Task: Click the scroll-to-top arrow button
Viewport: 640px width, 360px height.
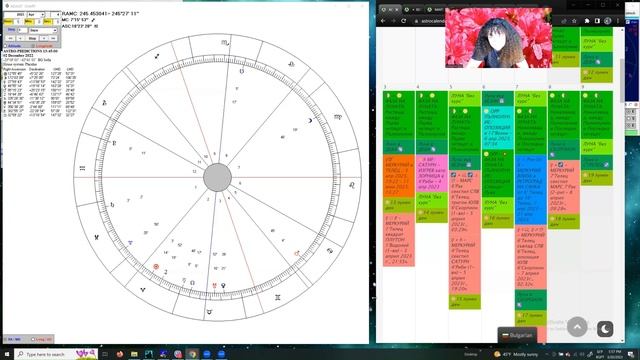Action: [x=577, y=327]
